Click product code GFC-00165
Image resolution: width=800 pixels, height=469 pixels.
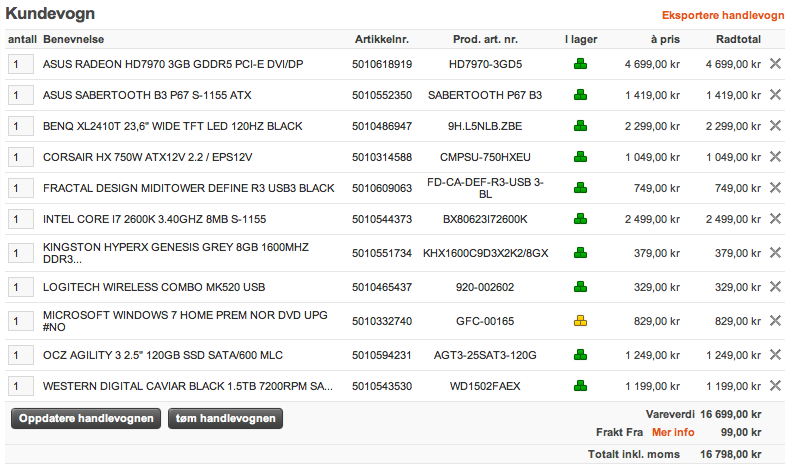coord(485,321)
